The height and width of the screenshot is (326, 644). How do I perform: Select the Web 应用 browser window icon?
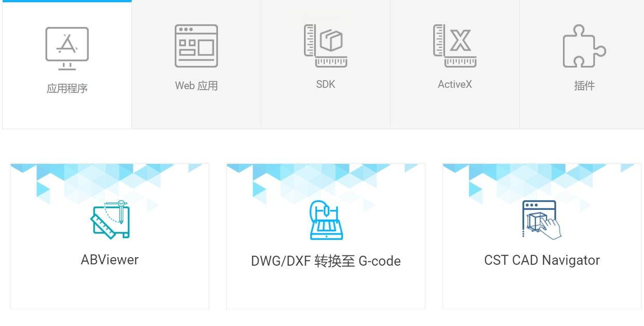coord(196,46)
